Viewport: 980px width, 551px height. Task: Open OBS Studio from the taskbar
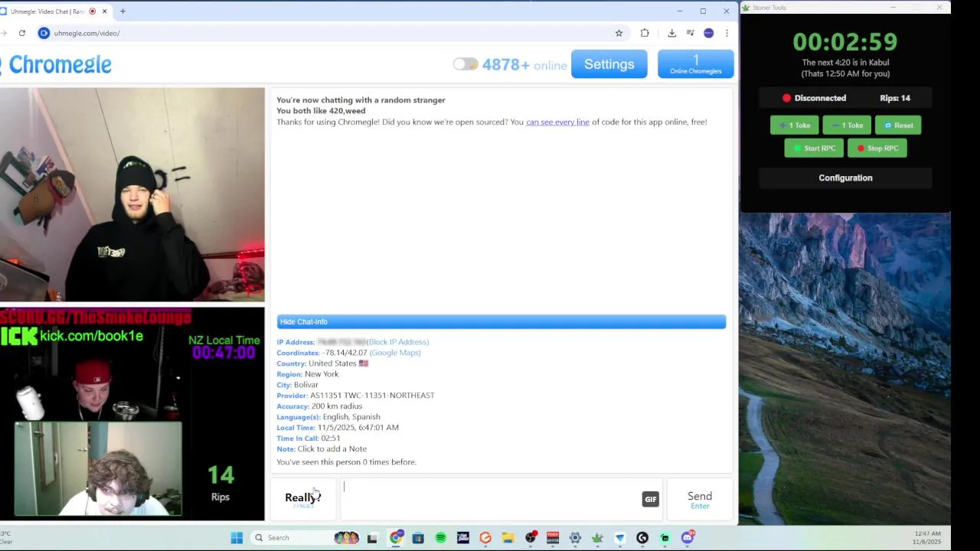click(531, 538)
